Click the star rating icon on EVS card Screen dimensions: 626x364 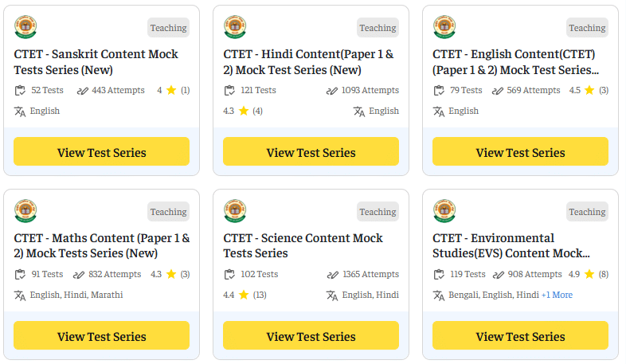pyautogui.click(x=589, y=274)
